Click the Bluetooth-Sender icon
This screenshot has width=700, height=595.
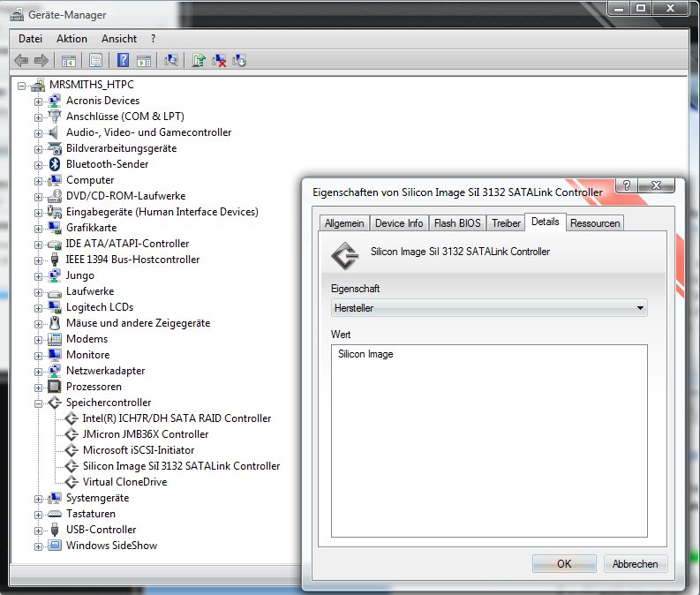[55, 164]
